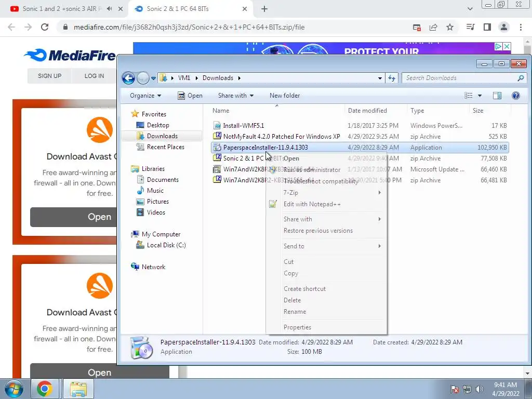Expand 7-Zip submenu in context menu
The width and height of the screenshot is (532, 399).
click(326, 193)
